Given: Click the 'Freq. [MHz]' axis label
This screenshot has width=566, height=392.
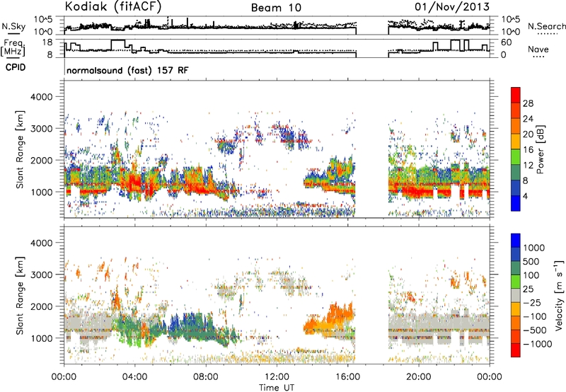Looking at the screenshot, I should coord(13,47).
